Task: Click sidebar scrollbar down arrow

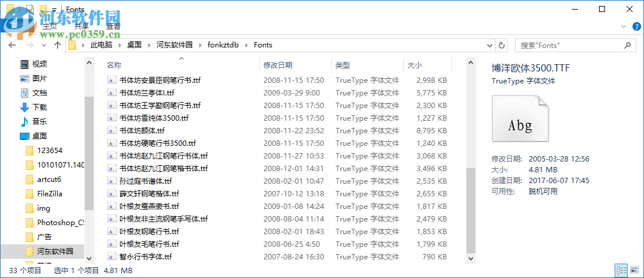Action: (89, 259)
